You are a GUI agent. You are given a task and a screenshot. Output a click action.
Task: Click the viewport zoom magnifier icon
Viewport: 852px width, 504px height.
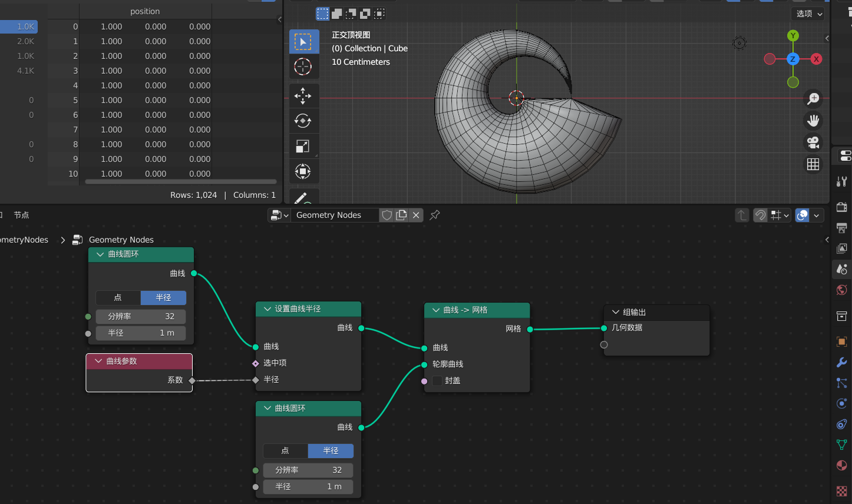(813, 98)
